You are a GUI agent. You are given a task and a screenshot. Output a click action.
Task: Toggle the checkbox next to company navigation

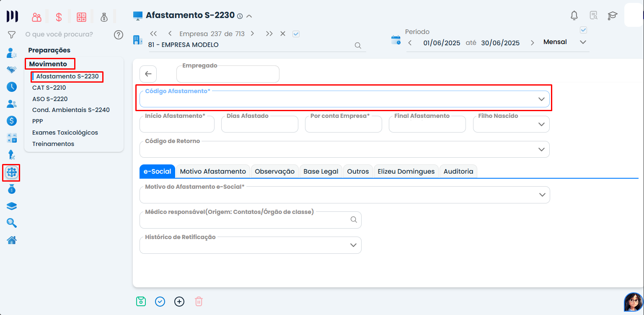296,34
